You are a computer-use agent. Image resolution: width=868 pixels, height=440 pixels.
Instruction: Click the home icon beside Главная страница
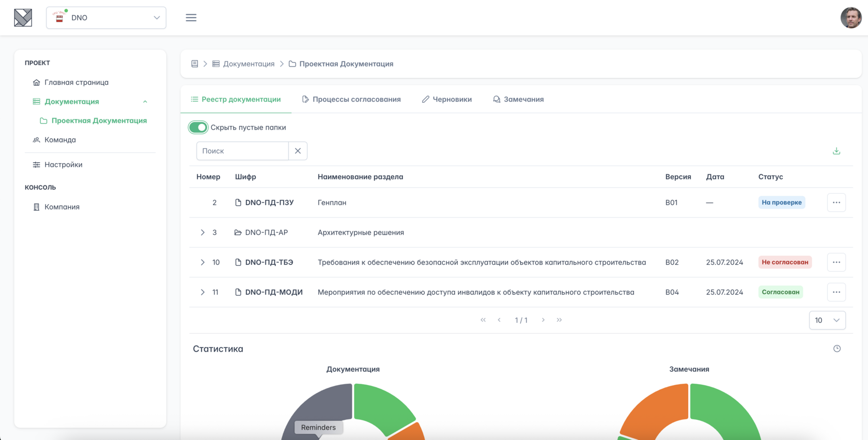pyautogui.click(x=36, y=82)
